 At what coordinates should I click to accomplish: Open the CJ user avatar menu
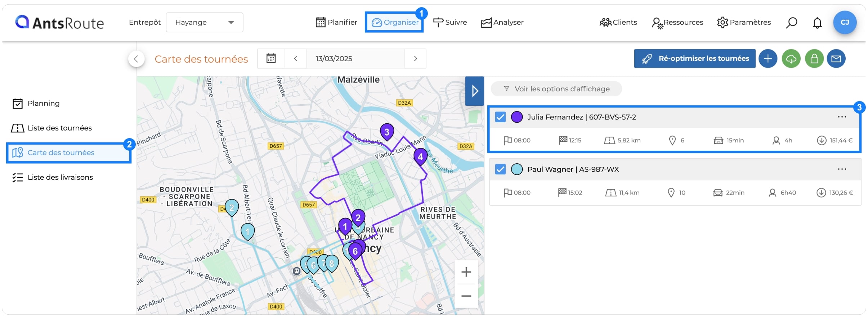[845, 22]
